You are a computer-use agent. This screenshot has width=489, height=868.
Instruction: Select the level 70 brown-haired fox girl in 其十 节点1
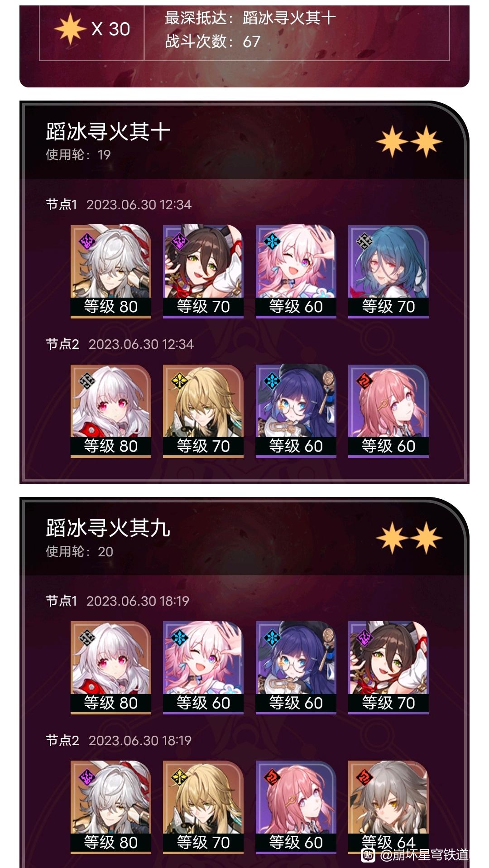[203, 271]
